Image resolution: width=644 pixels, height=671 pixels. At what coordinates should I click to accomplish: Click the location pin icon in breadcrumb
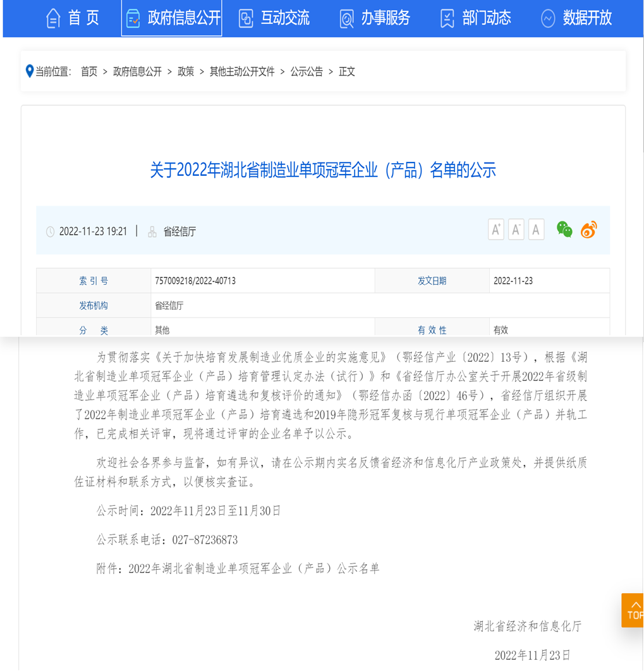click(x=29, y=71)
